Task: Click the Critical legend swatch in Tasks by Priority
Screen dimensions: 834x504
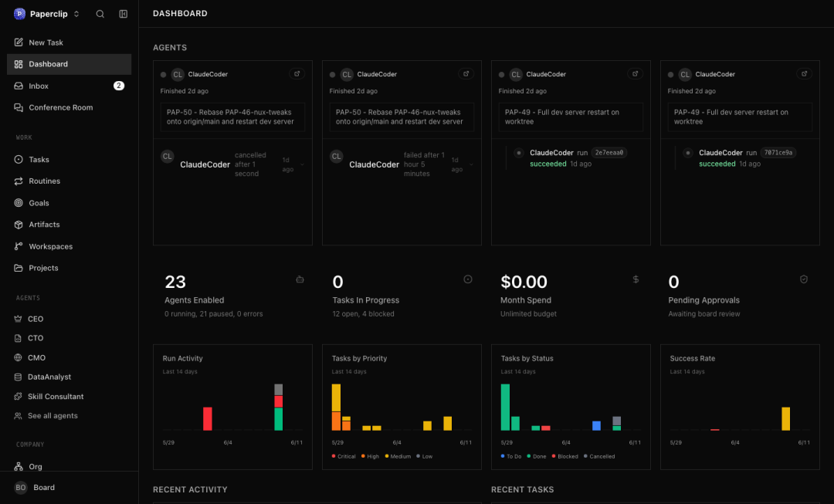Action: pyautogui.click(x=334, y=456)
